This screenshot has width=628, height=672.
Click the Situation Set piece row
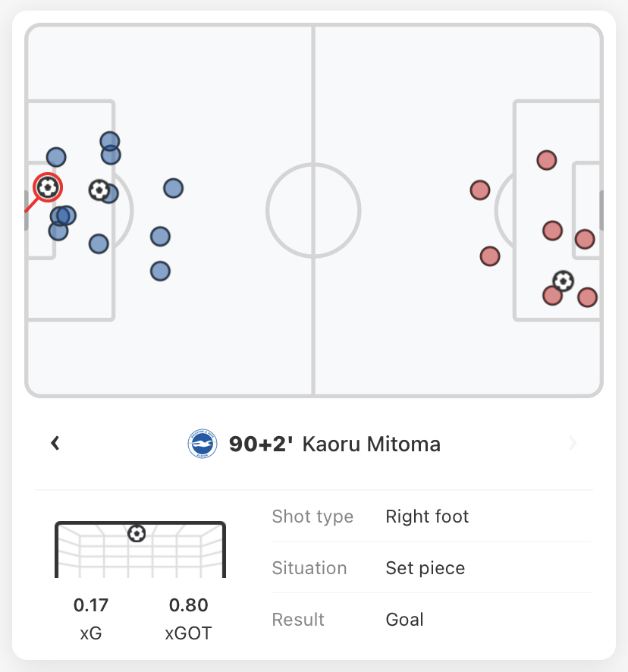pos(432,568)
